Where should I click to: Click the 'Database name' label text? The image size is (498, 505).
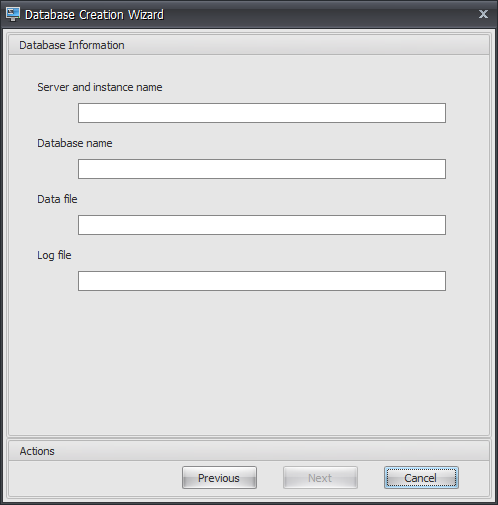[x=75, y=143]
